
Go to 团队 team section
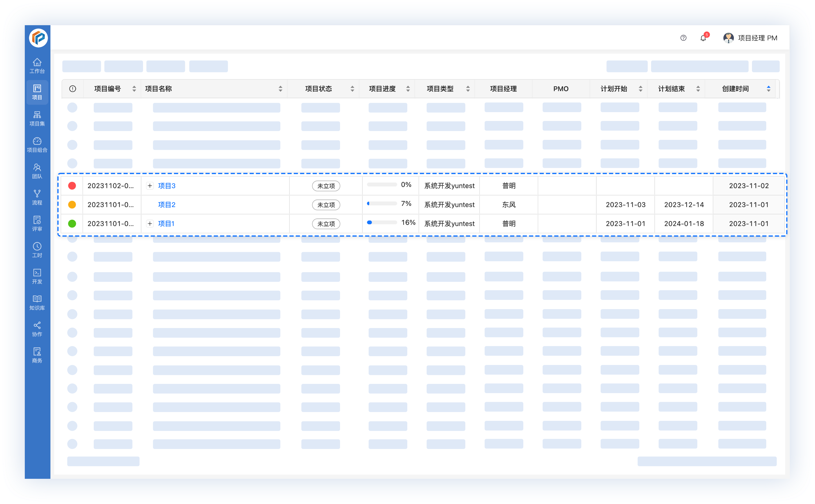pos(37,171)
